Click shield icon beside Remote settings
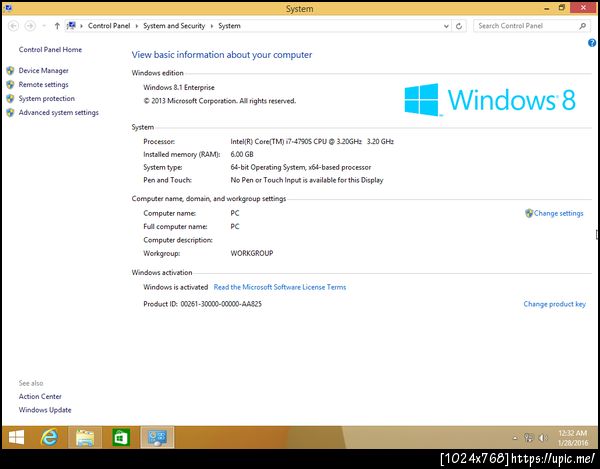 pos(10,85)
